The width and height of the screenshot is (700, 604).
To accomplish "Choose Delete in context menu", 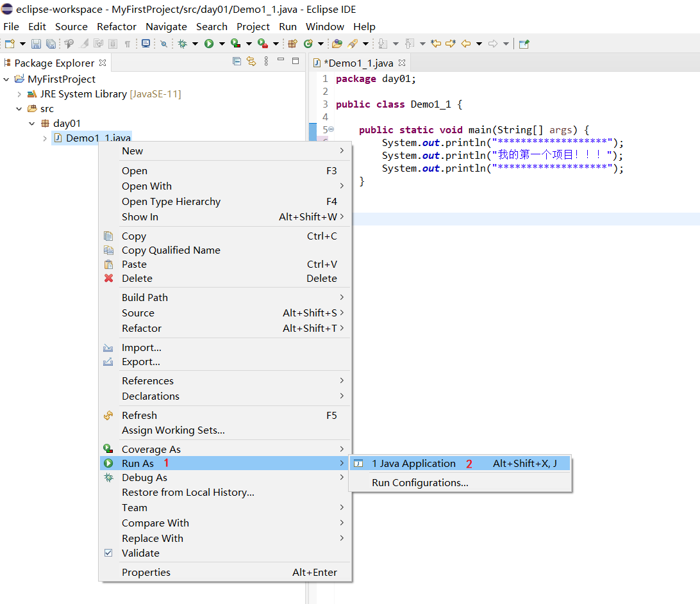I will coord(225,279).
